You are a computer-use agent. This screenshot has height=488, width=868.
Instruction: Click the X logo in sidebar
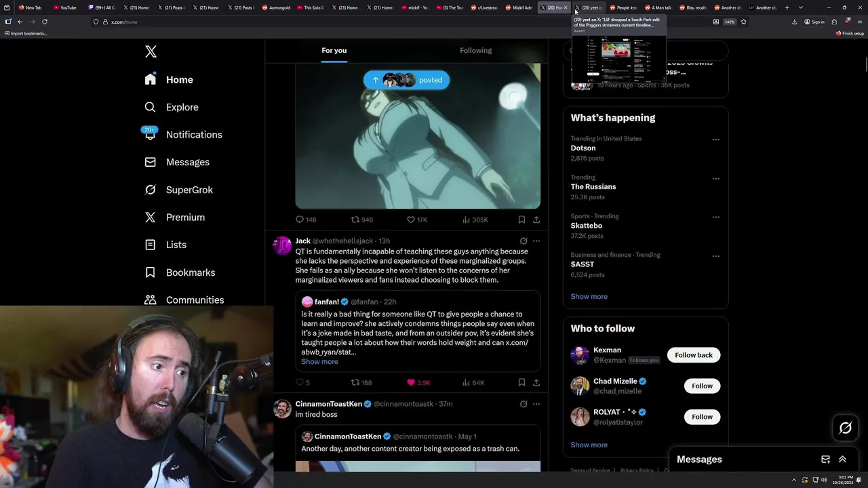click(x=151, y=52)
